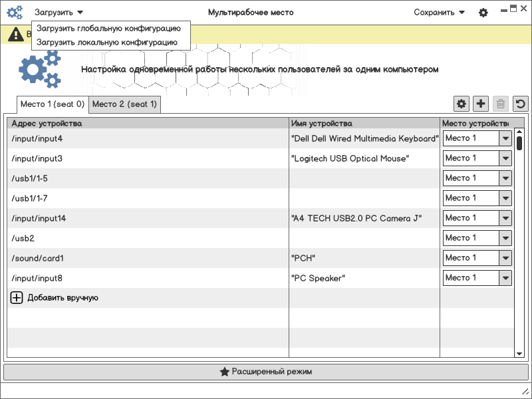Select /usb1/1-5 address cell

click(x=148, y=178)
